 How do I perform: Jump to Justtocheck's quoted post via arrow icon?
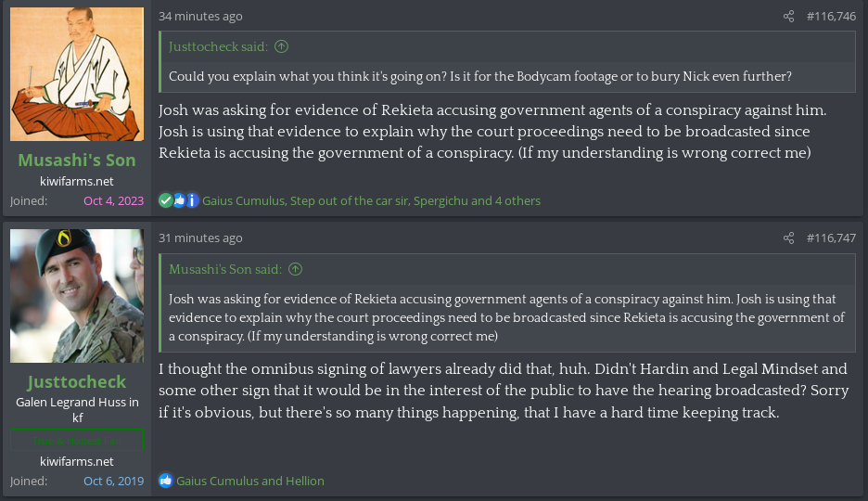[x=282, y=46]
